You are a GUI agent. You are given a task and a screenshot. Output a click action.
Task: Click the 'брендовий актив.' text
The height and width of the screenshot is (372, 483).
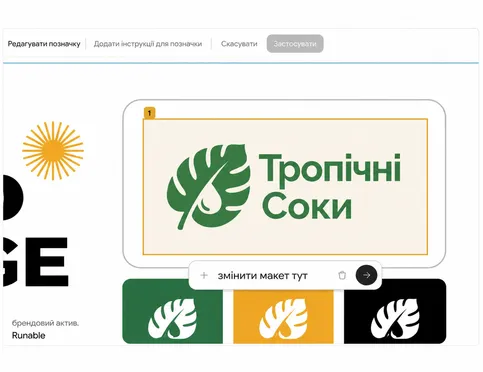(x=45, y=323)
